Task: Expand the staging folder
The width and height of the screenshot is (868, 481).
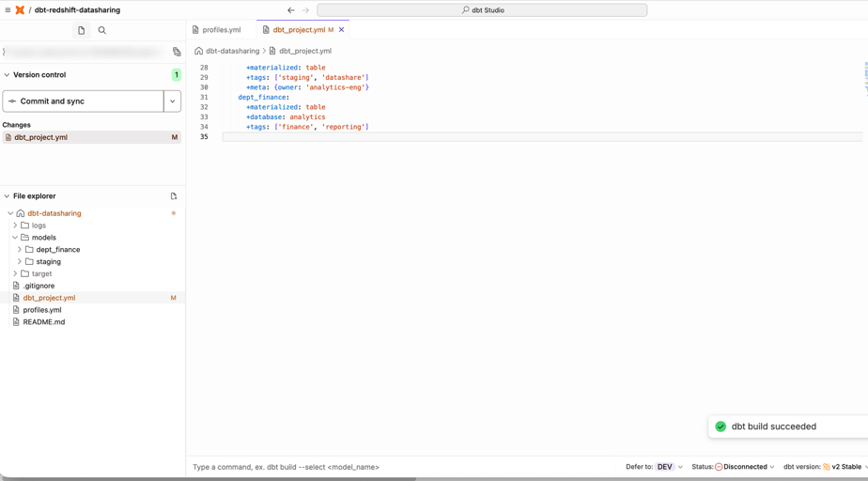Action: tap(20, 261)
